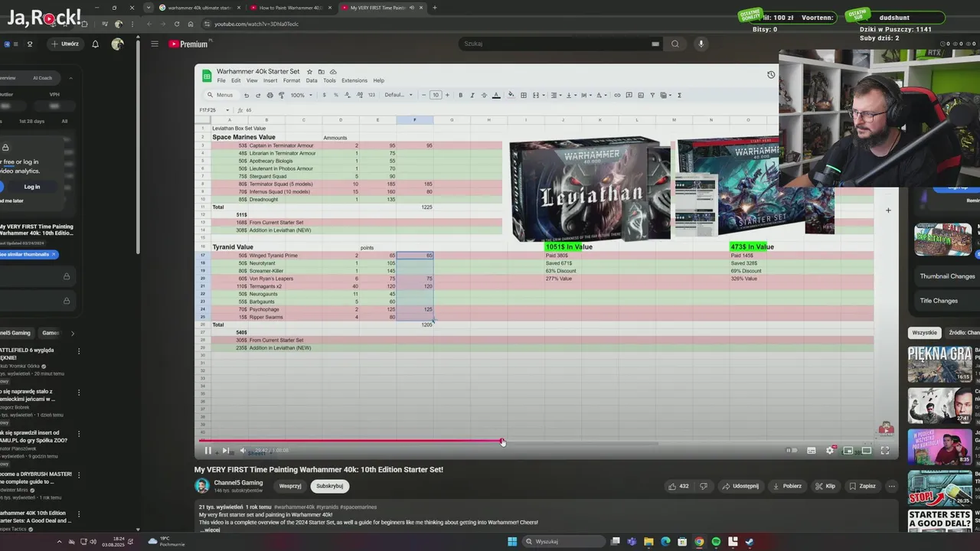Open horizontal align dropdown in Sheets
This screenshot has width=980, height=551.
tap(556, 95)
